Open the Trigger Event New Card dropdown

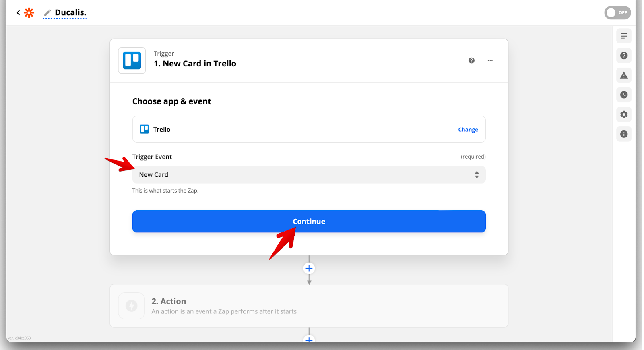tap(309, 175)
